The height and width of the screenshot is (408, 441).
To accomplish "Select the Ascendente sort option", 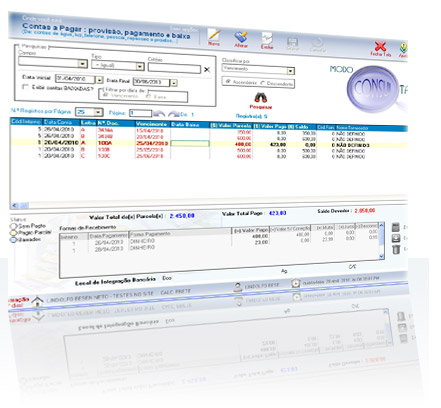I will 228,81.
